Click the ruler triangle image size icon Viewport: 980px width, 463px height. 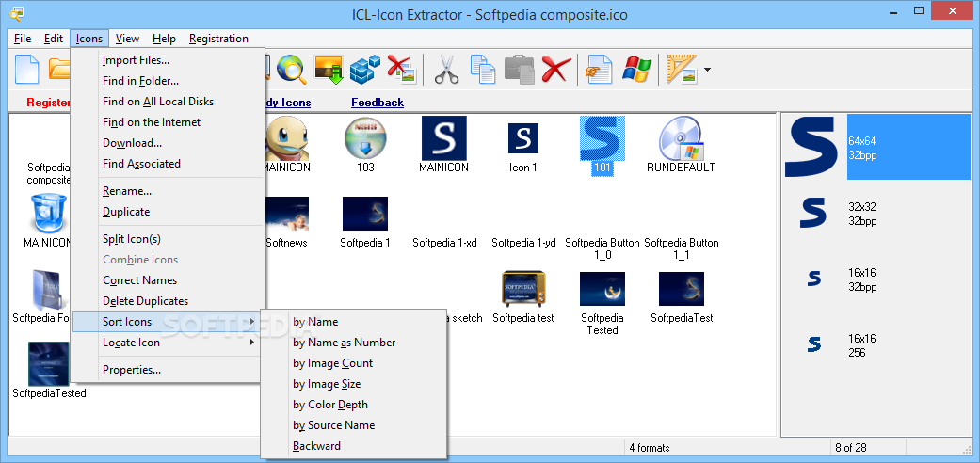pyautogui.click(x=682, y=70)
